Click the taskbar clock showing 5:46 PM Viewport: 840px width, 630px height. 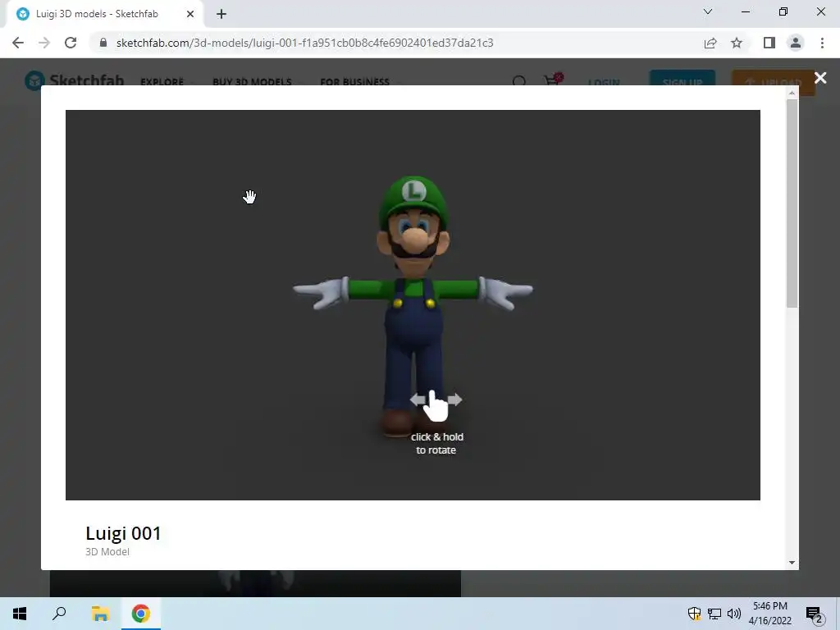coord(769,614)
